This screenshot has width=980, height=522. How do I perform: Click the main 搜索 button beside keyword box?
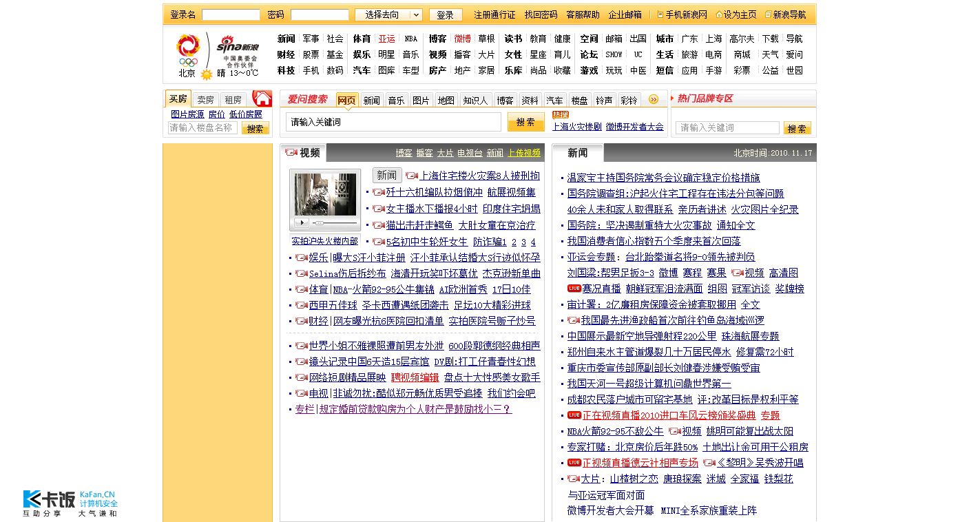point(526,122)
